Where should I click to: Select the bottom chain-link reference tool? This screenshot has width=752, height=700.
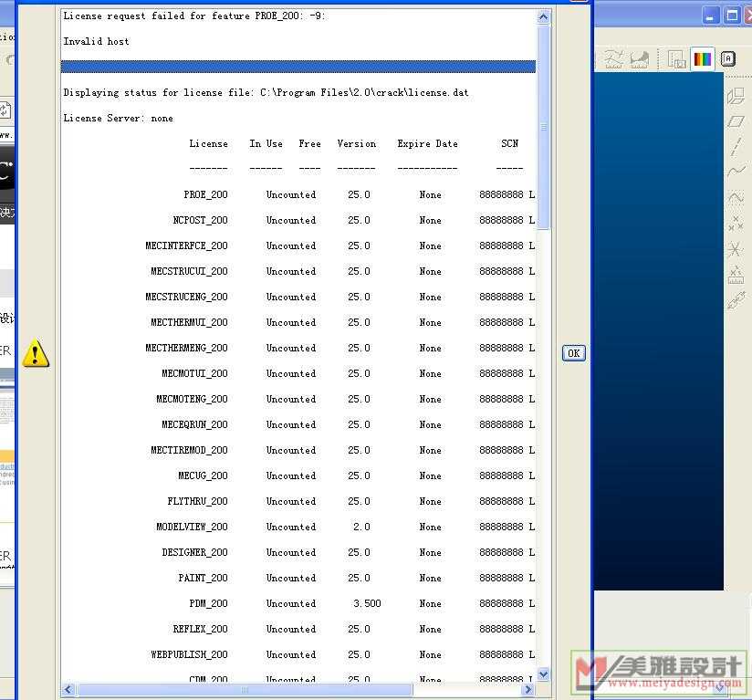coord(736,300)
